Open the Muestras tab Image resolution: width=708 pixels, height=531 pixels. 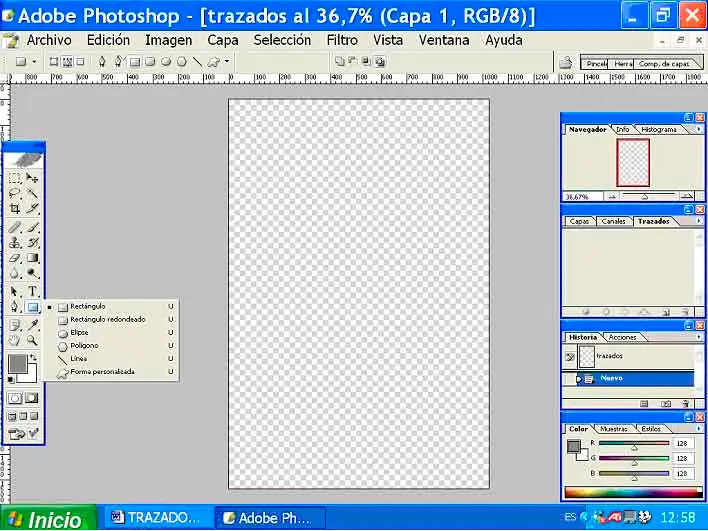(x=613, y=428)
